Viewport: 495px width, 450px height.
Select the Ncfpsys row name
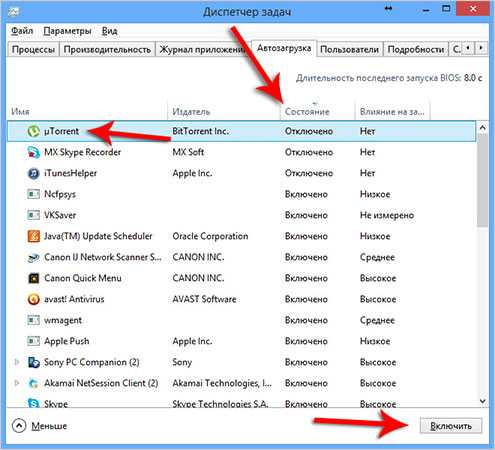60,194
